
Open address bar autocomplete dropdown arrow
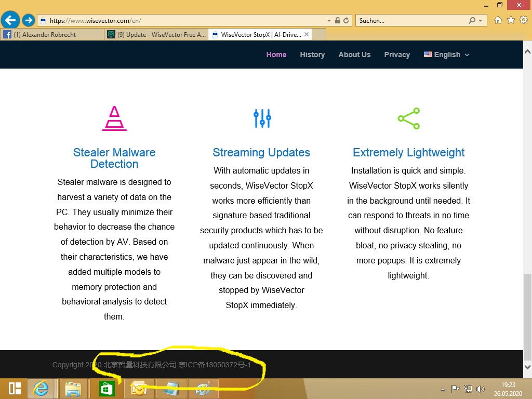[329, 21]
